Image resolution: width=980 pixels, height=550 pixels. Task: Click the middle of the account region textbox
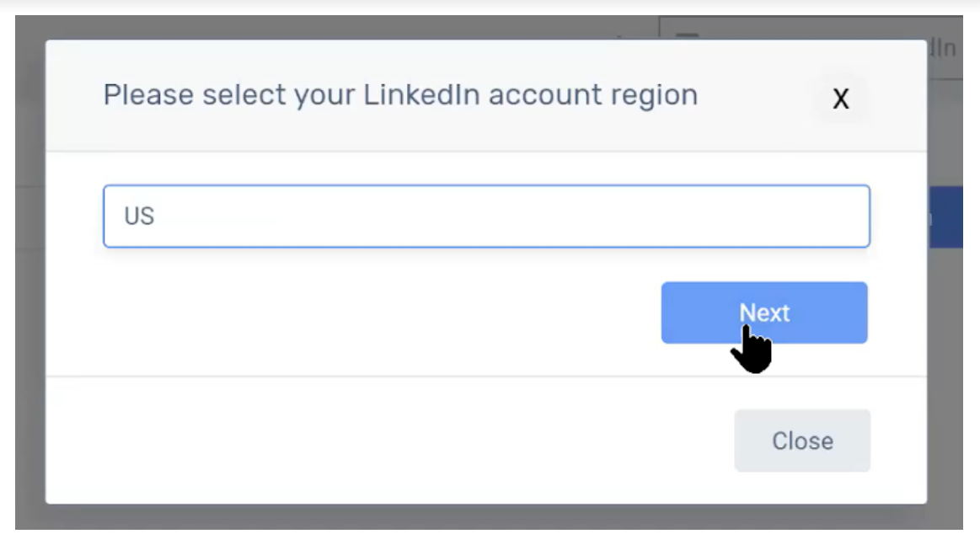(486, 216)
